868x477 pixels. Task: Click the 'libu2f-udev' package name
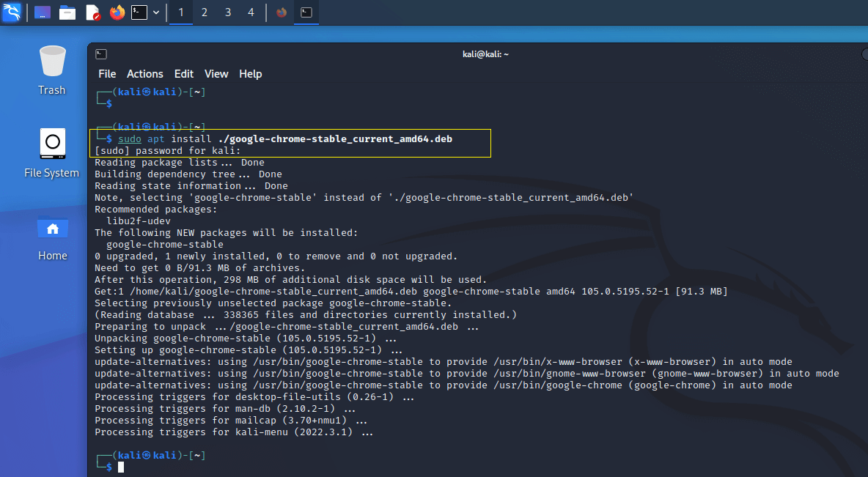(139, 221)
